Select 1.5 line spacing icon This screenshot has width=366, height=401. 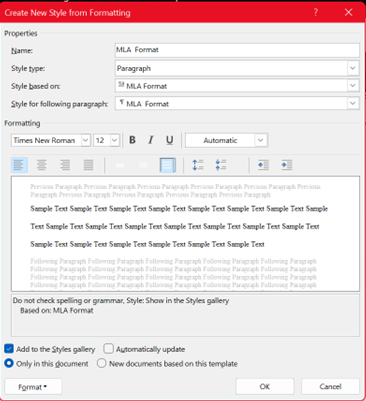(x=143, y=165)
